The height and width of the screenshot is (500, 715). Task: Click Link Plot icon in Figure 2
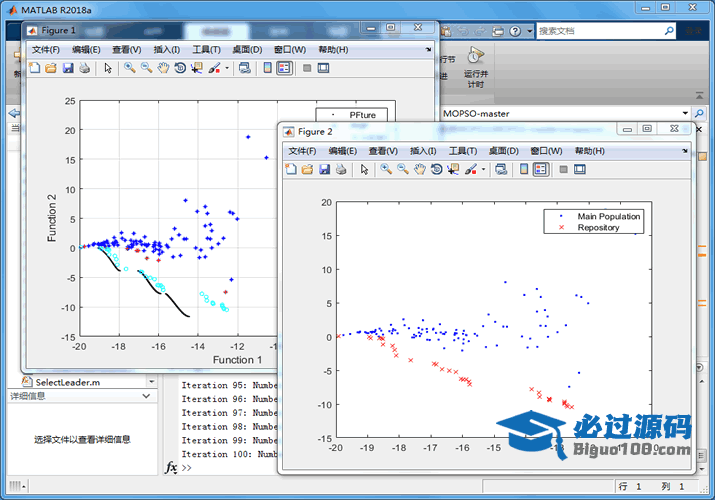click(x=501, y=170)
